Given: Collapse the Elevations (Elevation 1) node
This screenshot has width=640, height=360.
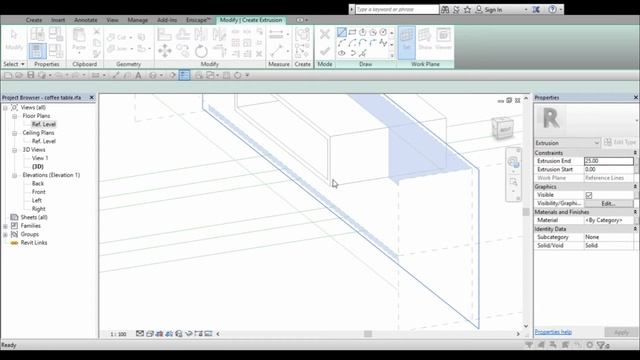Looking at the screenshot, I should click(15, 175).
